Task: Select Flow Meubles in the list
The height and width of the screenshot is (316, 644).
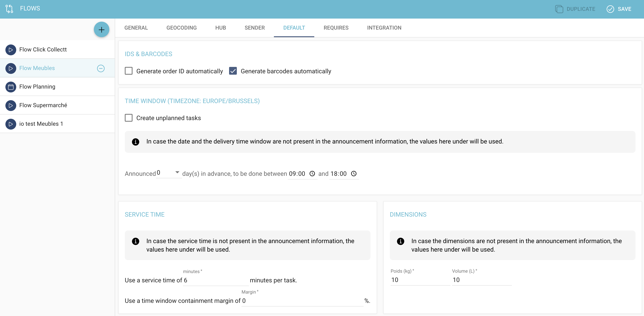Action: tap(58, 68)
